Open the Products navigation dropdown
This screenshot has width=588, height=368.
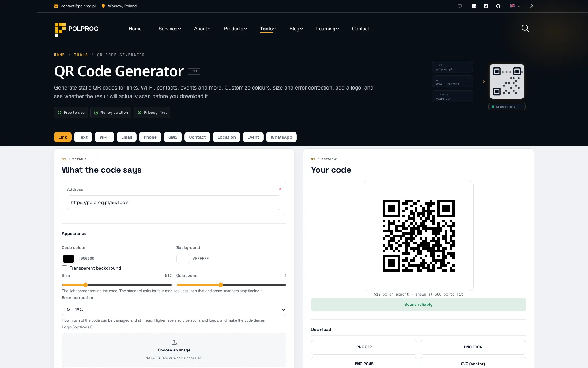235,29
